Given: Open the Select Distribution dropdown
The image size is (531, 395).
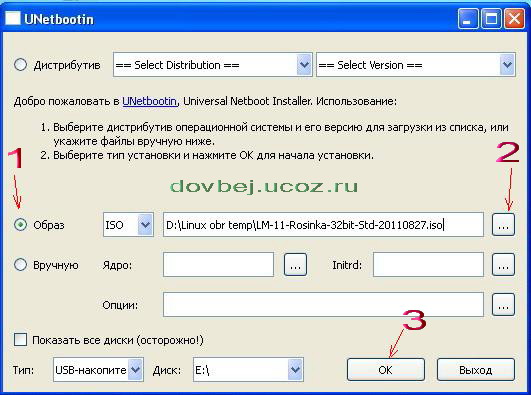Looking at the screenshot, I should point(213,64).
